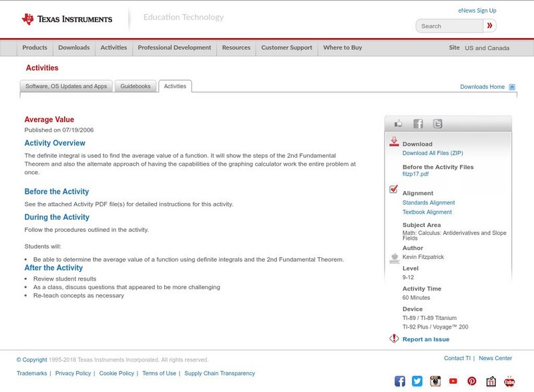Open Terms of Use footer link
534x392 pixels.
[x=159, y=373]
